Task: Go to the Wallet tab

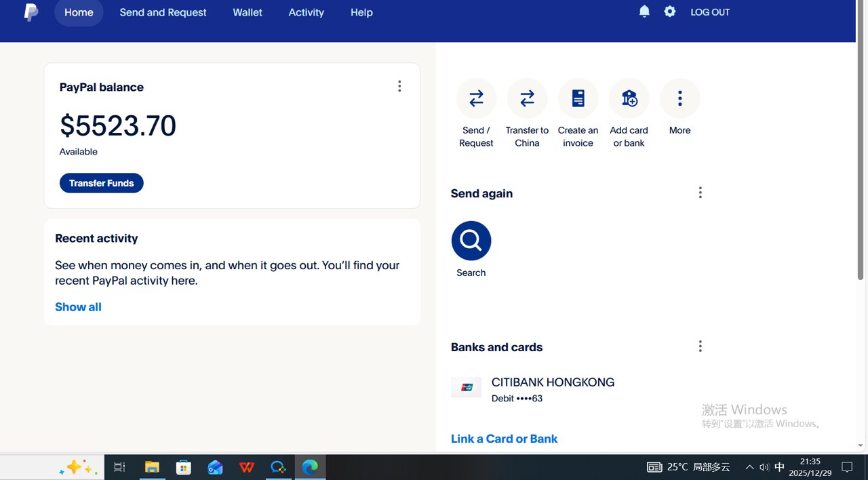Action: [x=247, y=12]
